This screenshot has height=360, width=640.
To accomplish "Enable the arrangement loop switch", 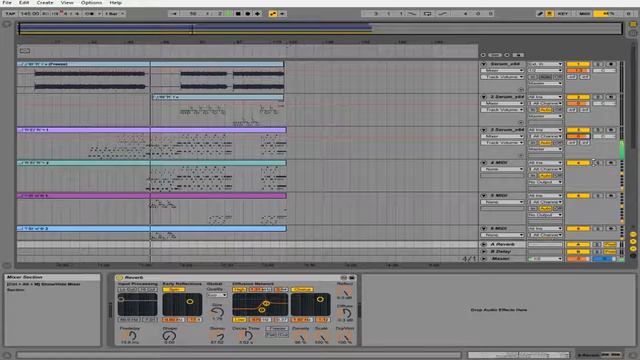I will (427, 13).
